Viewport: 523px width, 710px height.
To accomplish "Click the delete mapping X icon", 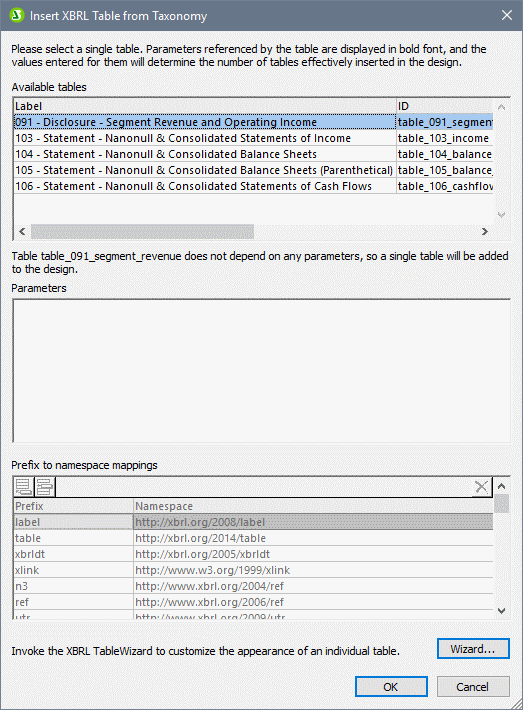I will [481, 487].
